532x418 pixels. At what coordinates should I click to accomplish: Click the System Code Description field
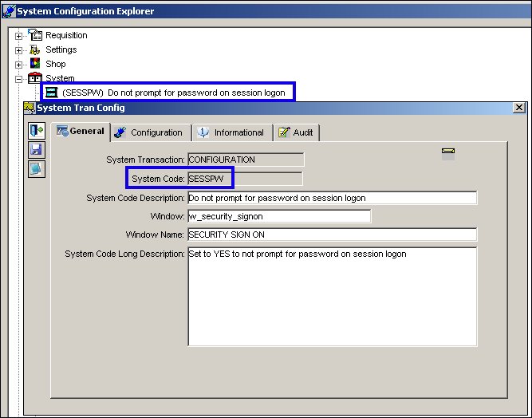[x=332, y=198]
